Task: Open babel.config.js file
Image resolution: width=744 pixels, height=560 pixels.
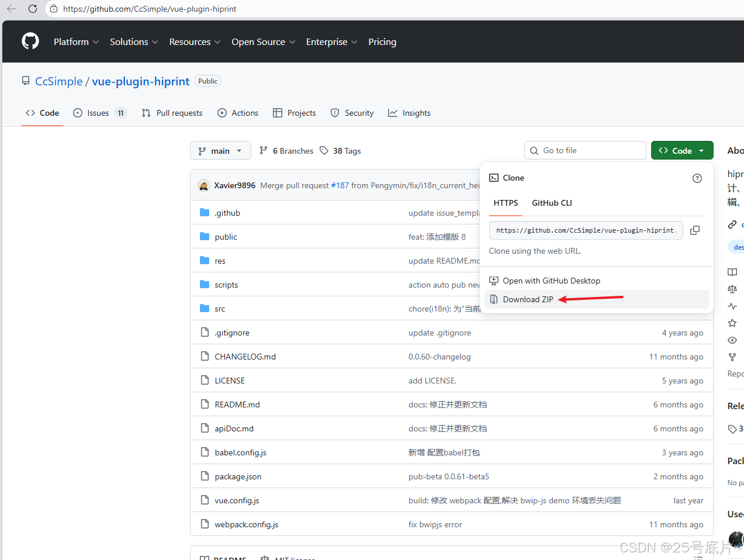Action: pyautogui.click(x=240, y=452)
